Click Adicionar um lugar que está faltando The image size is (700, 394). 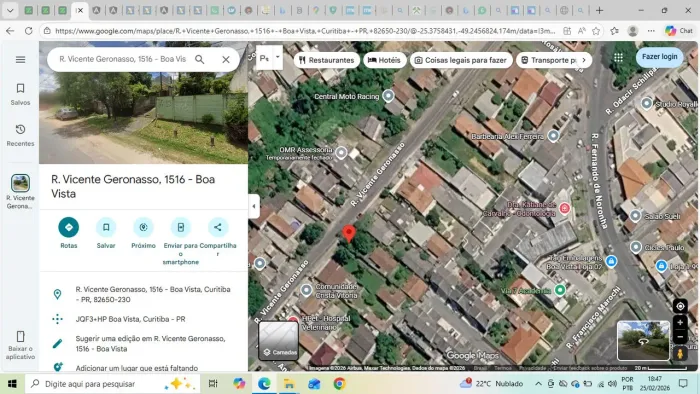(x=143, y=368)
